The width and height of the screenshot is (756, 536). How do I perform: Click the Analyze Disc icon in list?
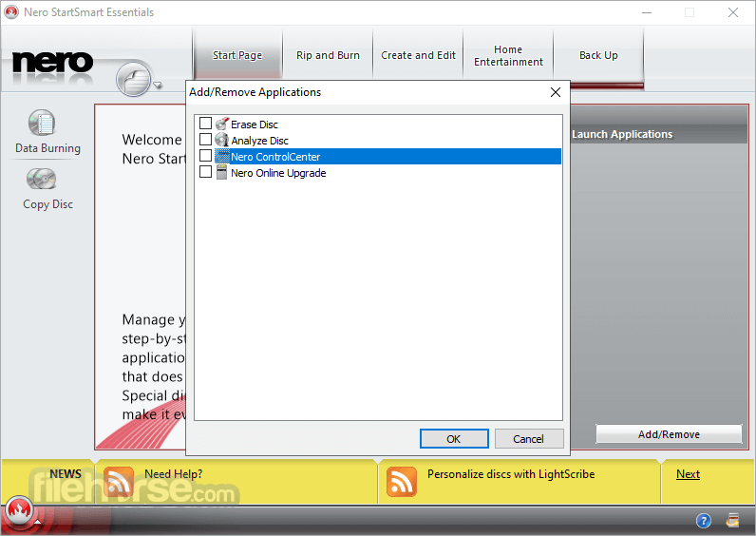pos(222,140)
